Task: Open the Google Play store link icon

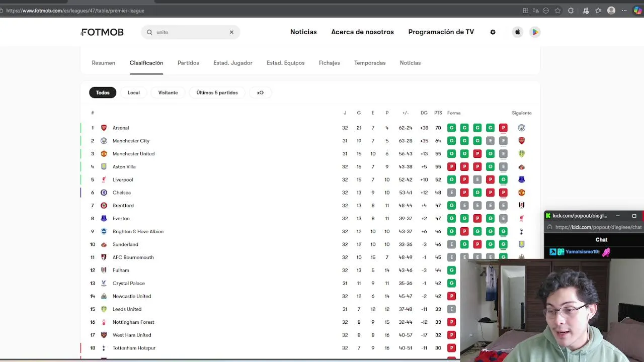Action: pyautogui.click(x=535, y=32)
